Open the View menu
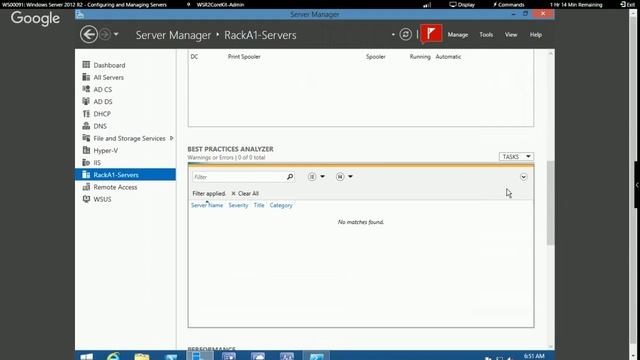 click(511, 35)
